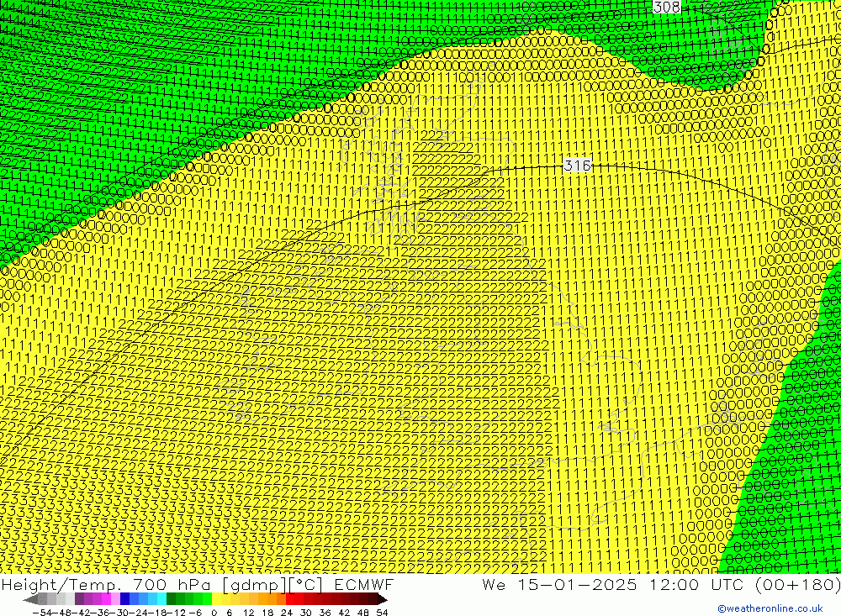Click the 12:00 UTC time text
Image resolution: width=841 pixels, height=616 pixels.
696,584
